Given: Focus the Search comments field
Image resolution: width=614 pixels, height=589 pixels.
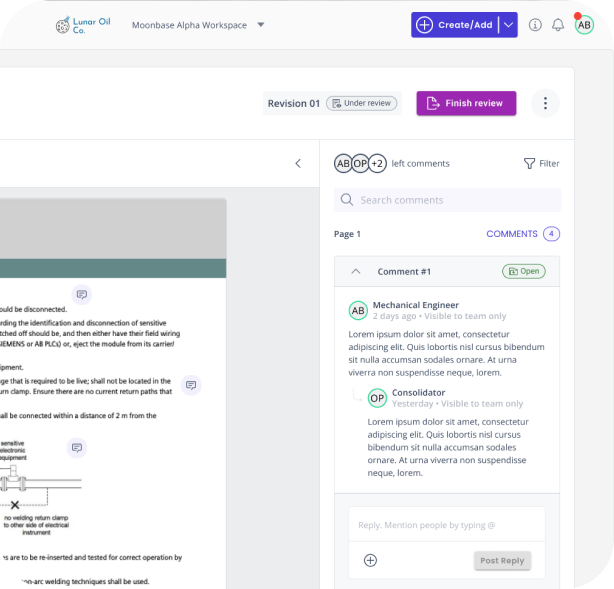Looking at the screenshot, I should (447, 200).
